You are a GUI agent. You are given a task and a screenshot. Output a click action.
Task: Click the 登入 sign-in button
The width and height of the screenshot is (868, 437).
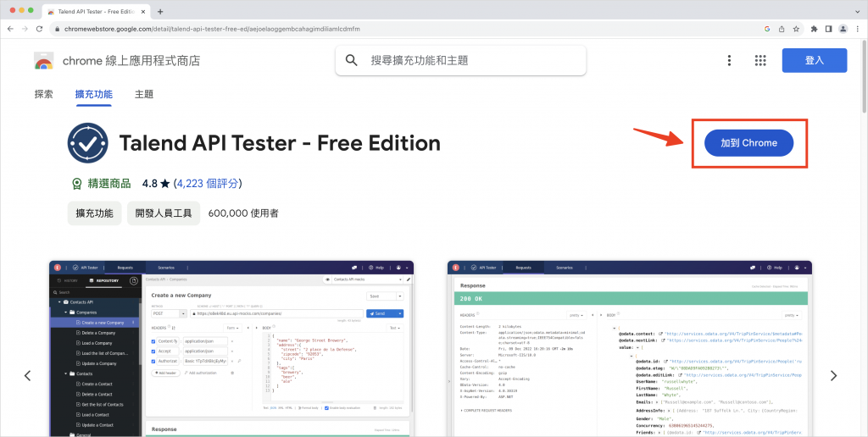tap(815, 60)
